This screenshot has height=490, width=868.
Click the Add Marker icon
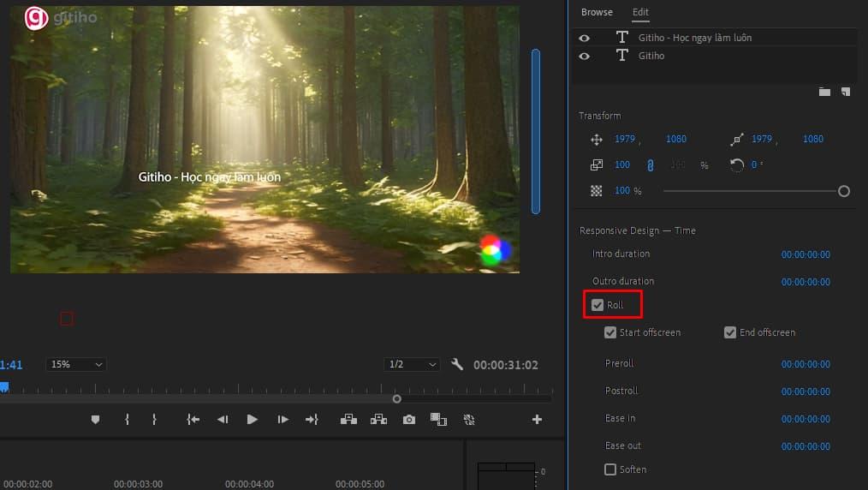95,419
